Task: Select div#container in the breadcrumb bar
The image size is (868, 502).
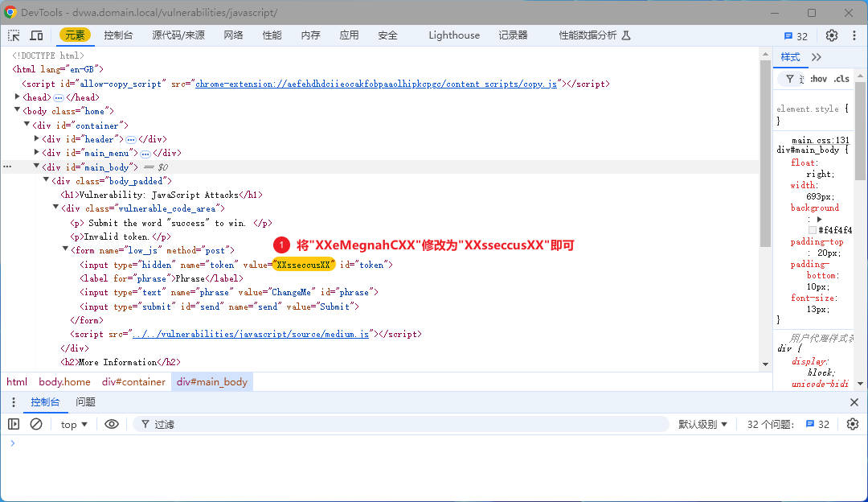Action: click(x=133, y=382)
